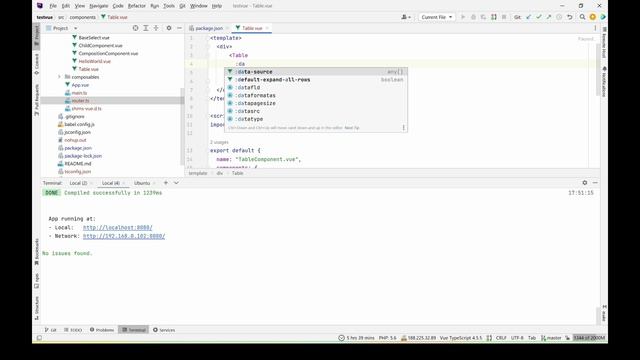Select :default-expand-all-rows completion suggestion

click(x=316, y=80)
